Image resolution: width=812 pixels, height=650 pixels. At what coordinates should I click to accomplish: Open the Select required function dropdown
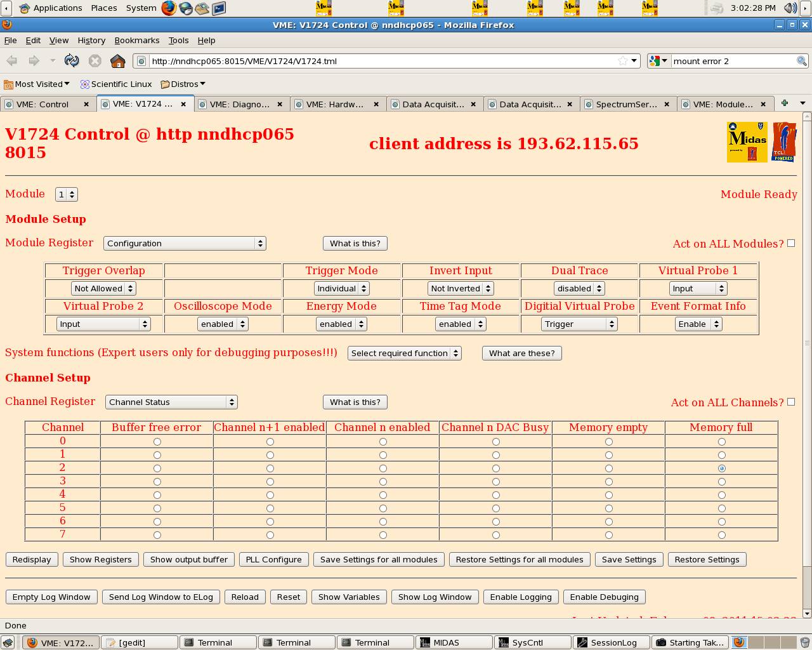click(405, 353)
